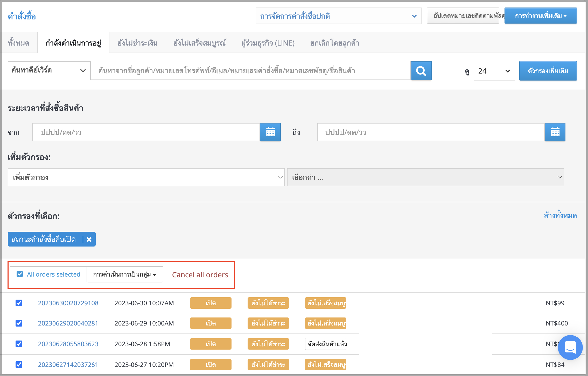Click the date 2023-06-28 1:58PM

pos(142,344)
